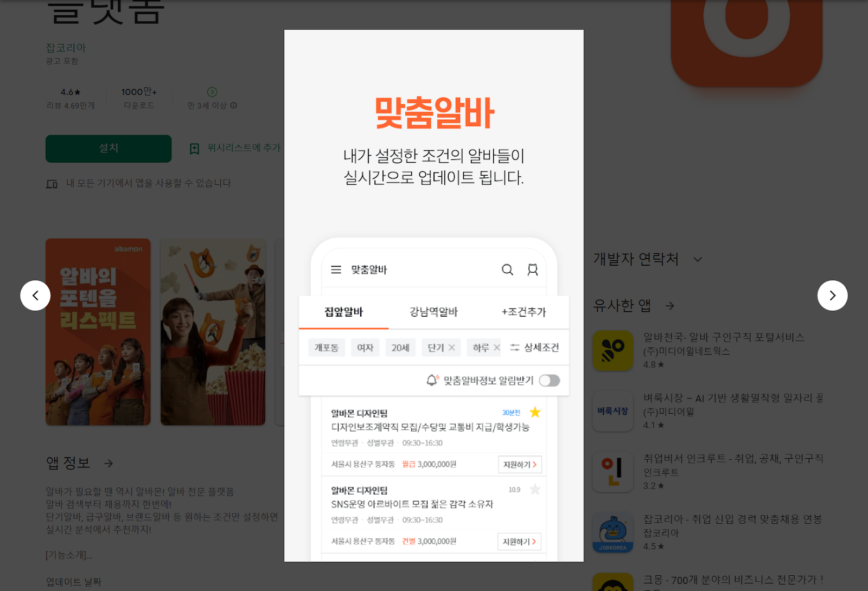Screen dimensions: 868x591
Task: Click the 개포동 filter chip
Action: [x=327, y=348]
